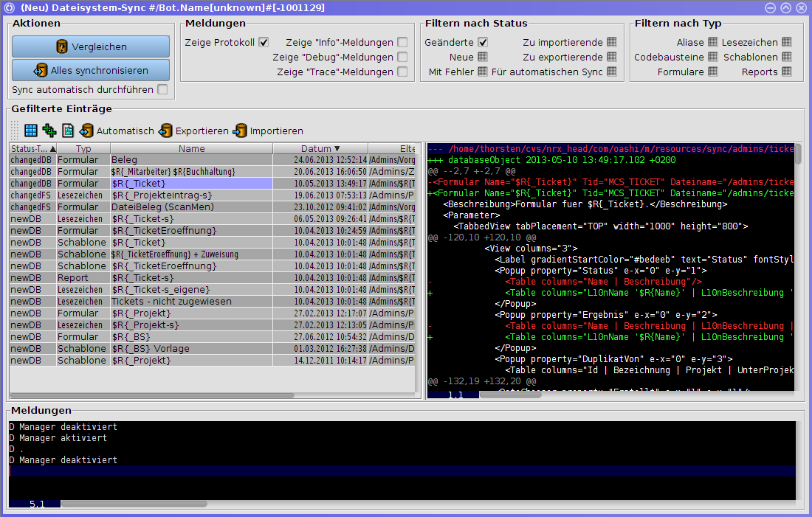Click the green plus-squares toolbar icon
The image size is (812, 517).
coord(49,131)
